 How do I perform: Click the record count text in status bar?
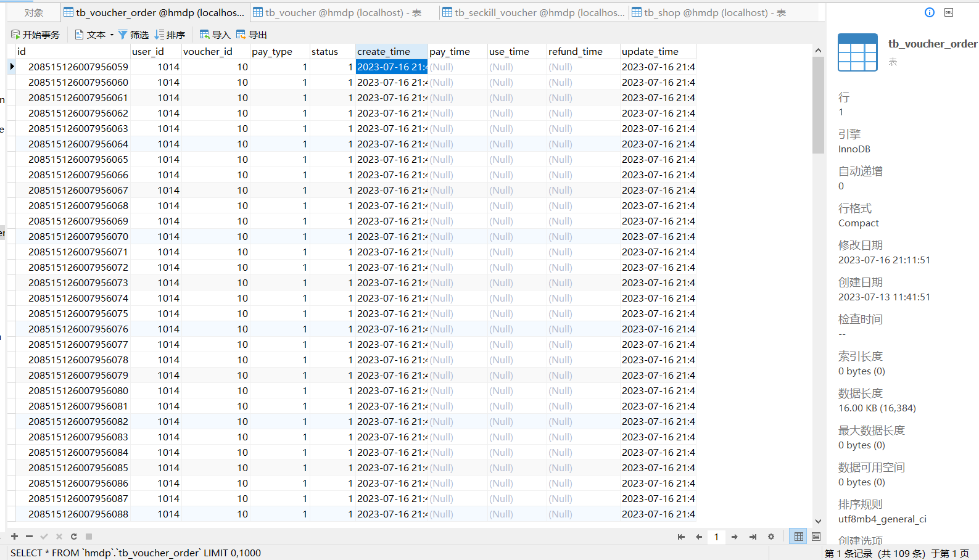(x=897, y=553)
